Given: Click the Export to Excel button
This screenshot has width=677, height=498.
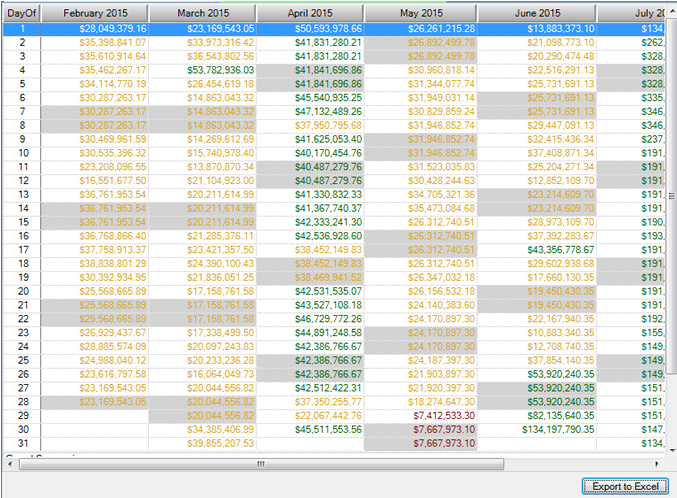Looking at the screenshot, I should pyautogui.click(x=623, y=486).
